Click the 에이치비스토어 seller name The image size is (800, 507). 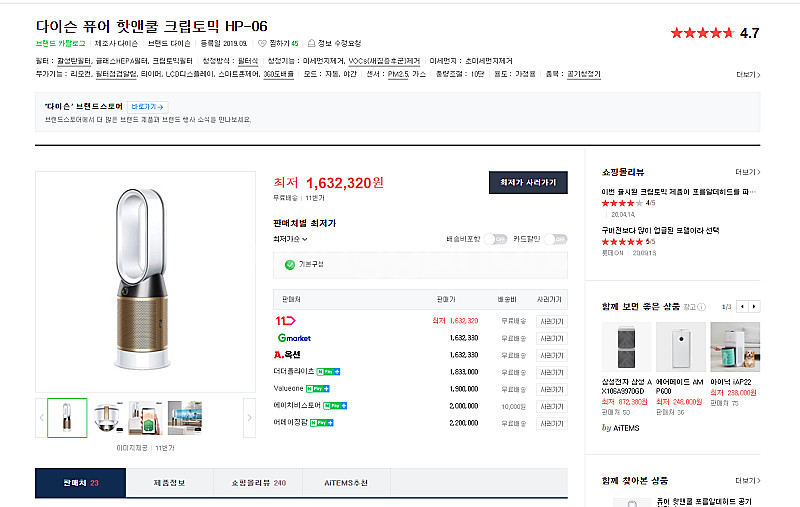click(297, 405)
